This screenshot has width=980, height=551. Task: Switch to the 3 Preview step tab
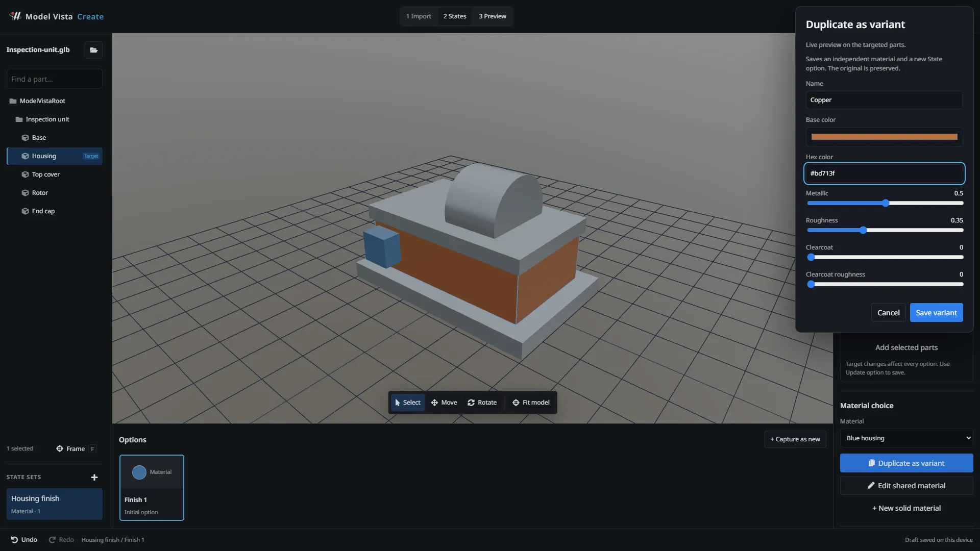(493, 16)
